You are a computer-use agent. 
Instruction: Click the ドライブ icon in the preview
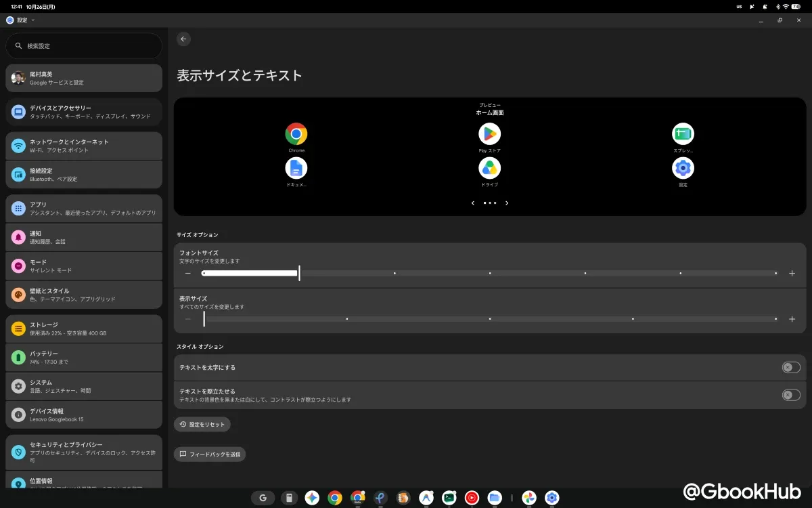tap(489, 168)
